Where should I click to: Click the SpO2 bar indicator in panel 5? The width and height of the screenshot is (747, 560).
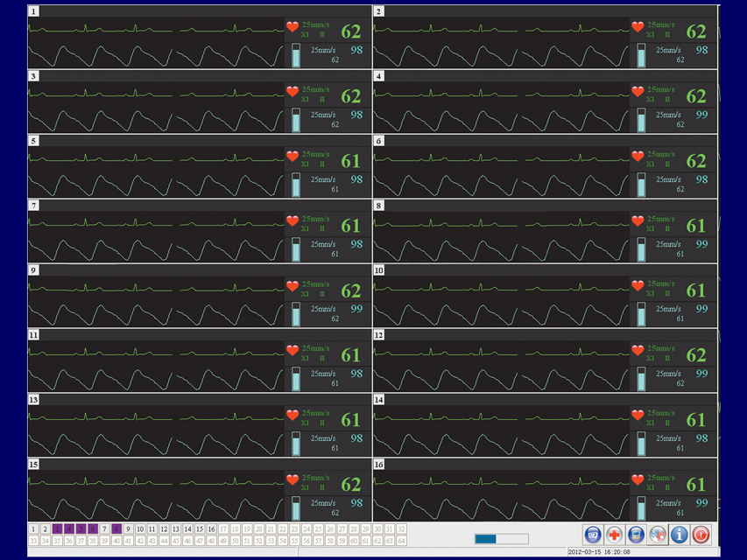295,185
